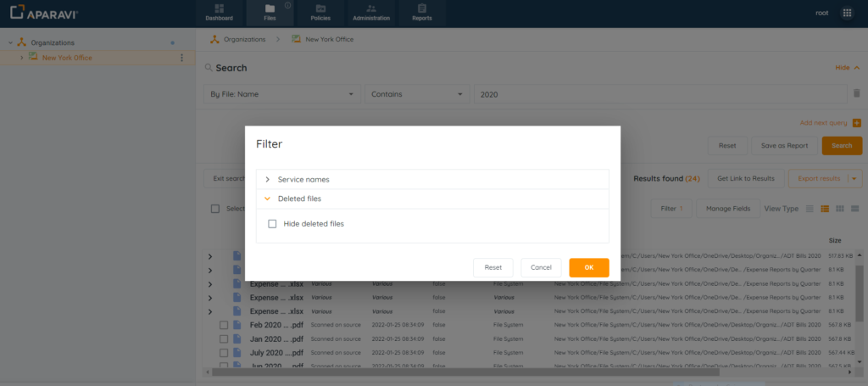Click the Organizations icon in the breadcrumb
Image resolution: width=868 pixels, height=386 pixels.
click(x=215, y=39)
